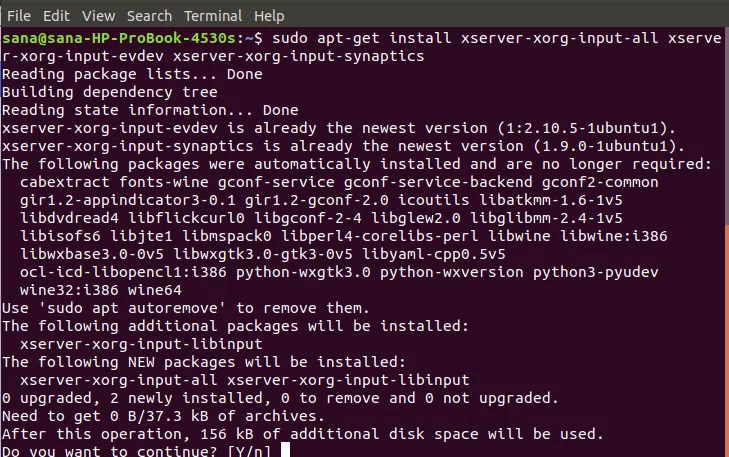
Task: Click the '0 upgraded, 2 newly installed' line
Action: pos(280,398)
